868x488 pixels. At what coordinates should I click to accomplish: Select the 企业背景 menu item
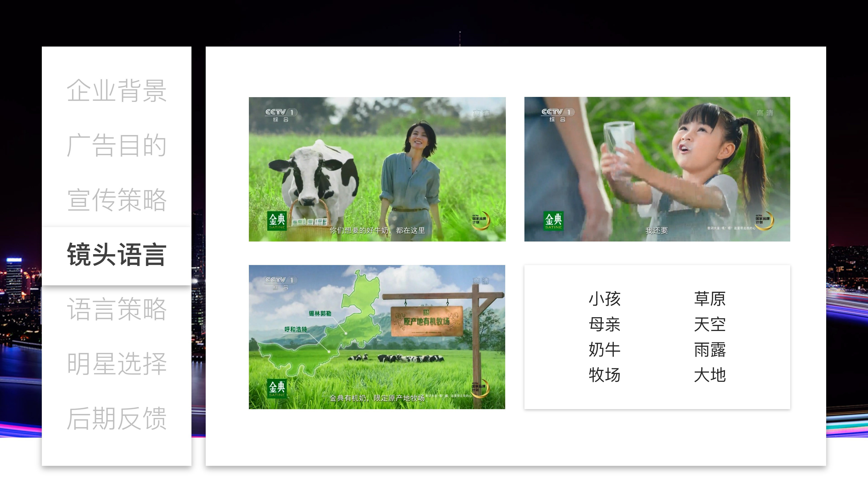click(117, 91)
